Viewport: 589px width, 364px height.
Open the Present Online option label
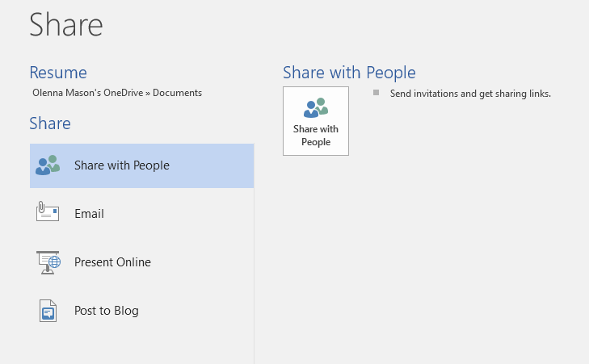tap(112, 262)
